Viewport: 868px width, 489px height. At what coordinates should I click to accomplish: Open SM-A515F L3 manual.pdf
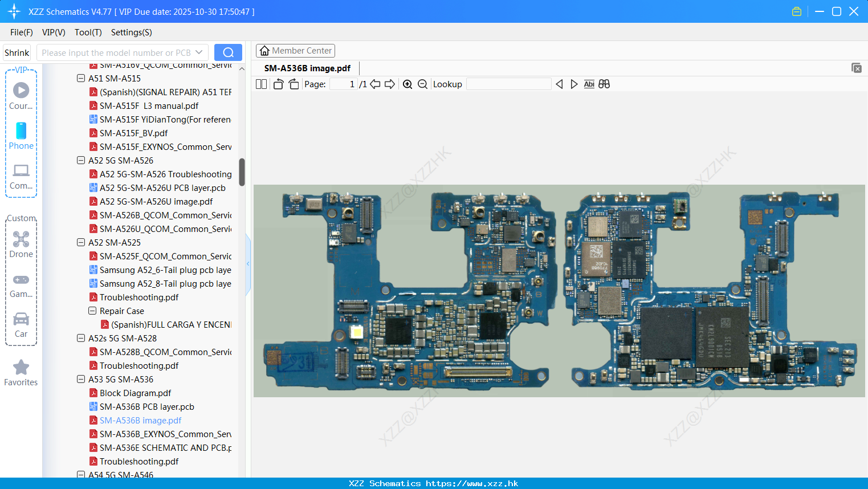click(x=149, y=105)
